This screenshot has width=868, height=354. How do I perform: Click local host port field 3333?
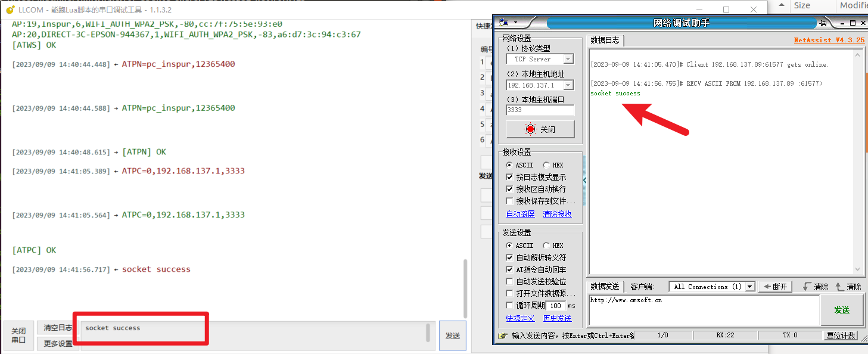tap(540, 110)
